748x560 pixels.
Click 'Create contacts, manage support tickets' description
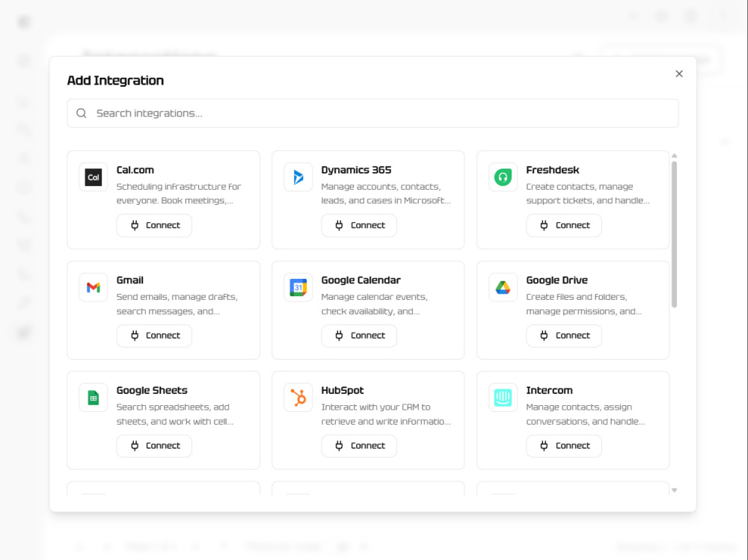pyautogui.click(x=588, y=193)
